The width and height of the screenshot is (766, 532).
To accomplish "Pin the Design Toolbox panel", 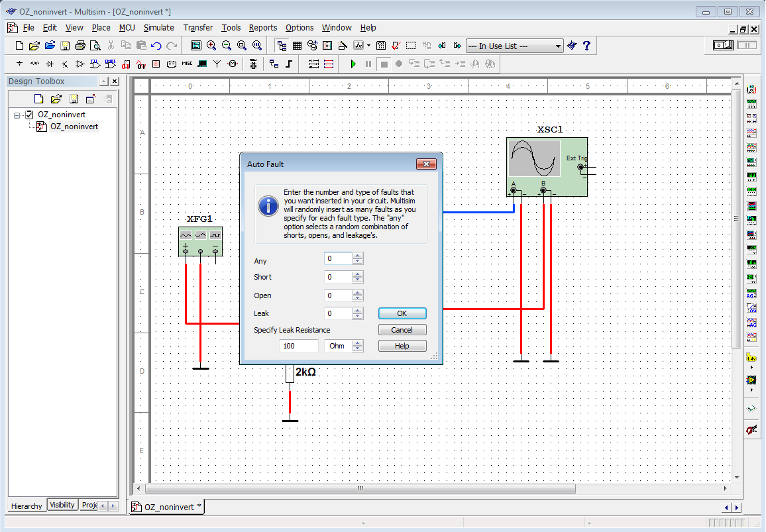I will [104, 81].
